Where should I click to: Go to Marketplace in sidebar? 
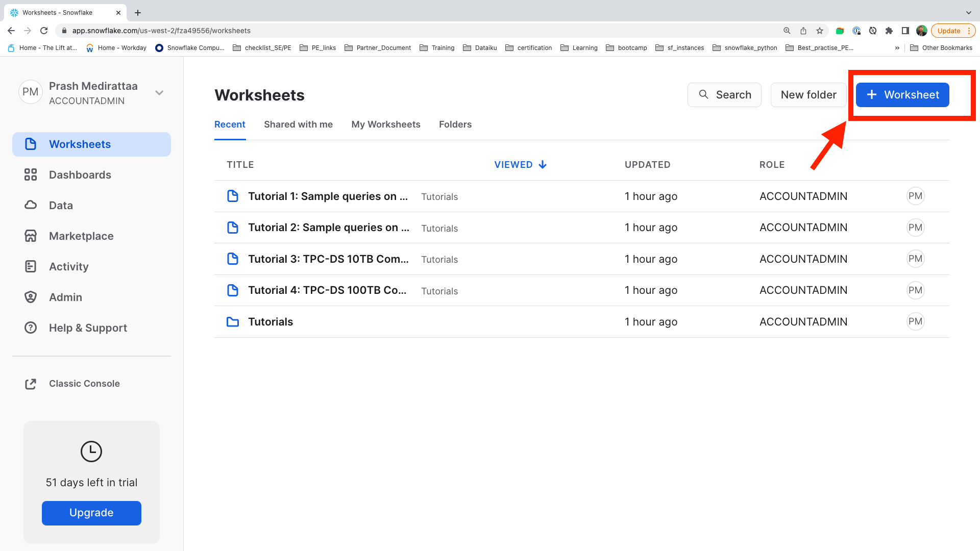81,236
